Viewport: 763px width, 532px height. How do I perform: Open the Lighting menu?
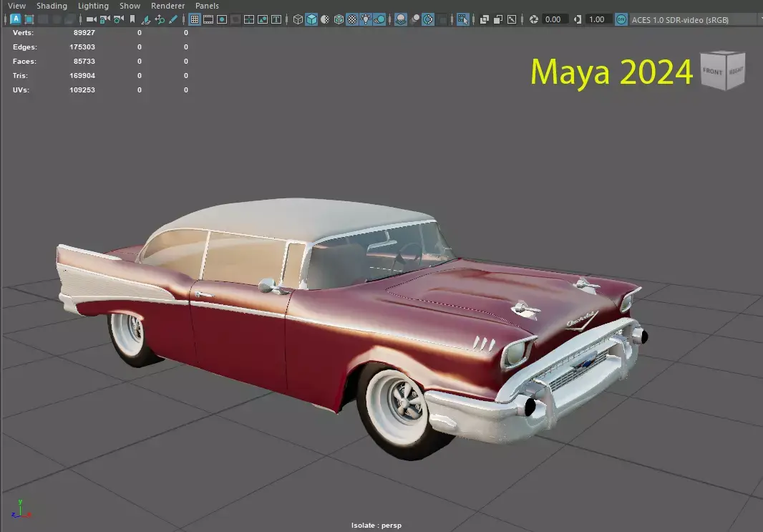click(x=94, y=6)
